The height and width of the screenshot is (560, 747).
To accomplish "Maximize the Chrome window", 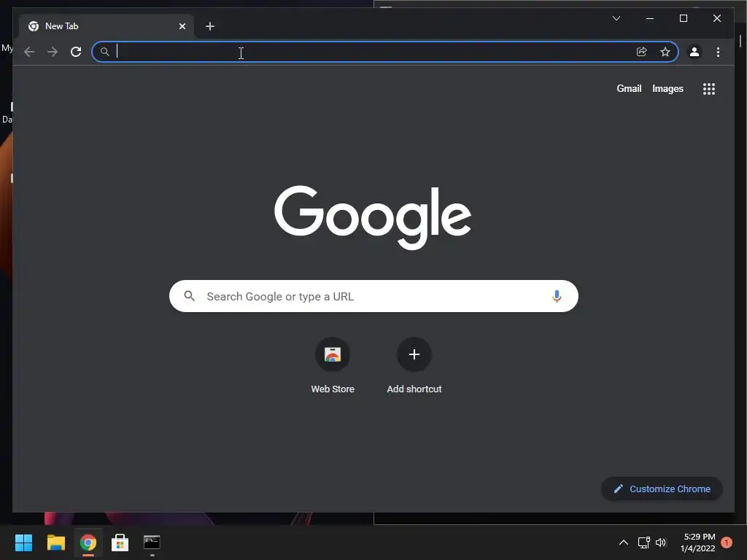I will click(x=683, y=18).
